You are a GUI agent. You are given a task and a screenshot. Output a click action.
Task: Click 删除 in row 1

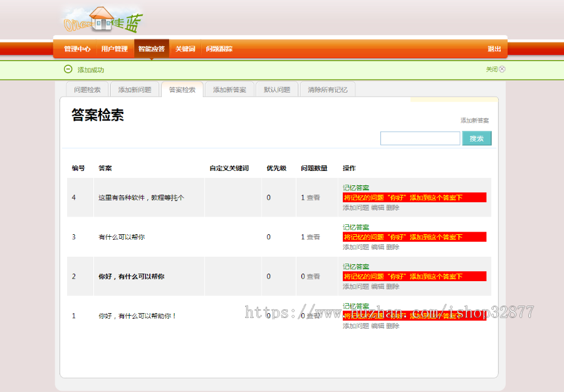[393, 326]
